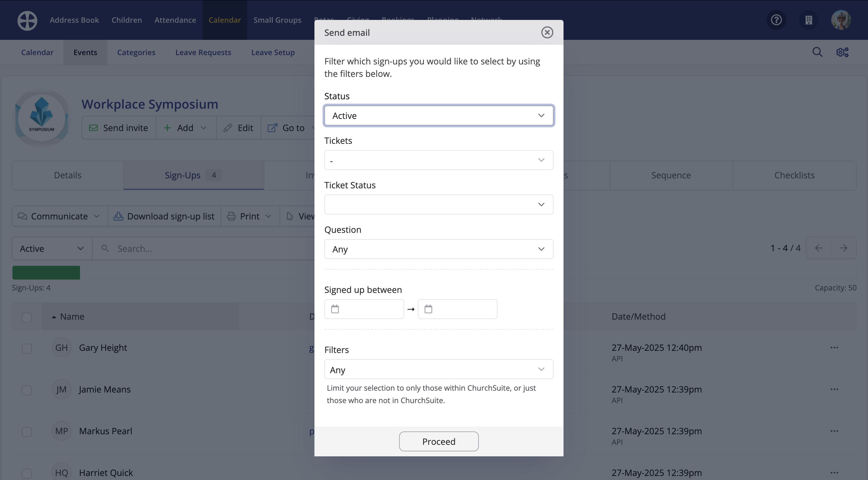This screenshot has height=480, width=868.
Task: Open the Print dropdown
Action: (250, 216)
